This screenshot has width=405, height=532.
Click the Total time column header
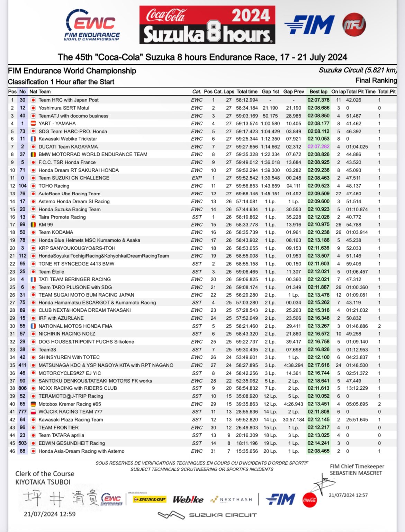click(247, 92)
